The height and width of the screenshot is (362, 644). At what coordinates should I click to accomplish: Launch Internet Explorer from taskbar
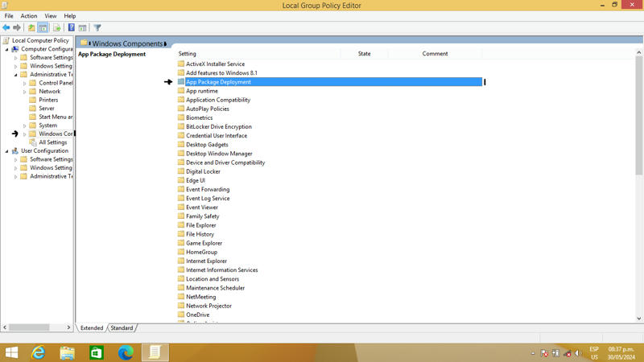point(39,352)
